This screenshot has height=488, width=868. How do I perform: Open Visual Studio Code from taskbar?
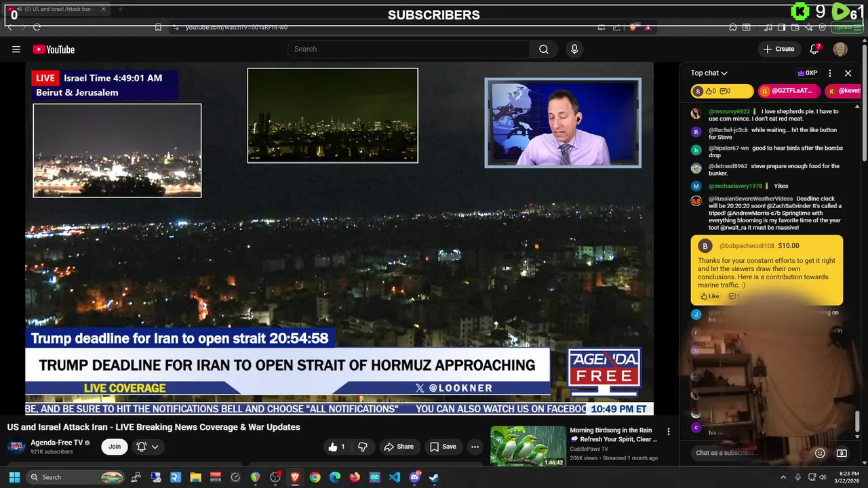tap(395, 477)
